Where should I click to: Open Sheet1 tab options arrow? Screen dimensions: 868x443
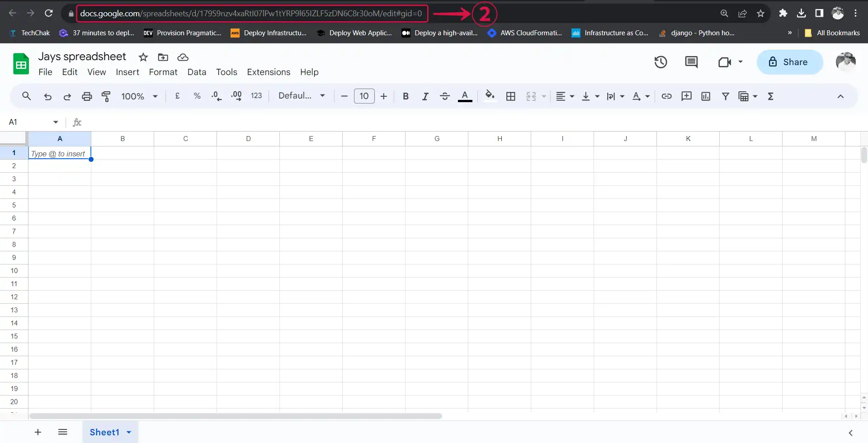(x=129, y=433)
